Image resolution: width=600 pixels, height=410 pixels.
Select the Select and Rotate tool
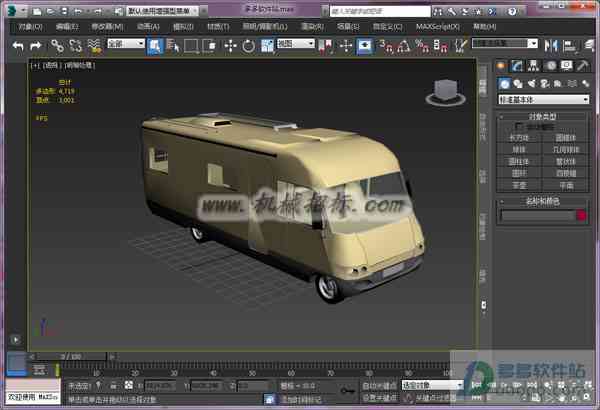248,46
